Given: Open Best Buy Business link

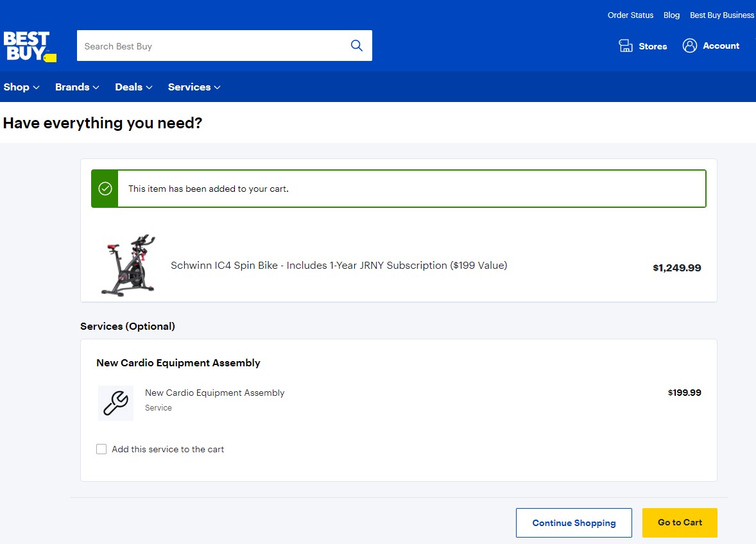Looking at the screenshot, I should point(722,15).
